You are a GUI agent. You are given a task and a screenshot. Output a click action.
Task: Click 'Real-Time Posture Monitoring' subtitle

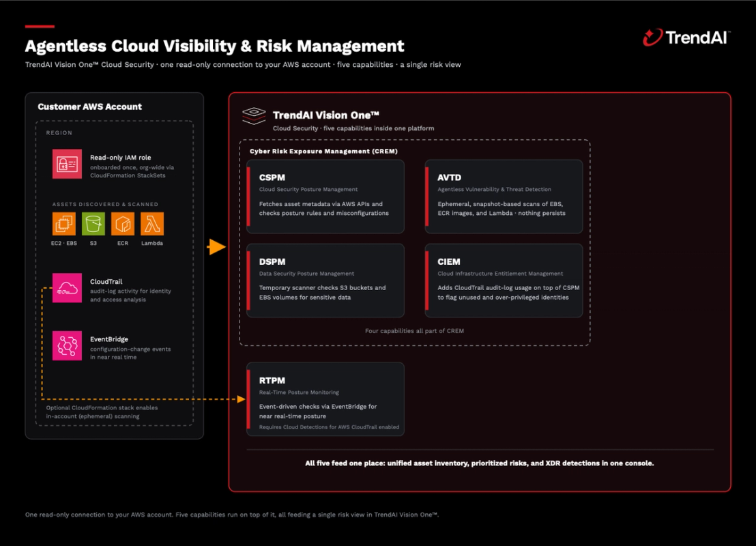click(299, 392)
